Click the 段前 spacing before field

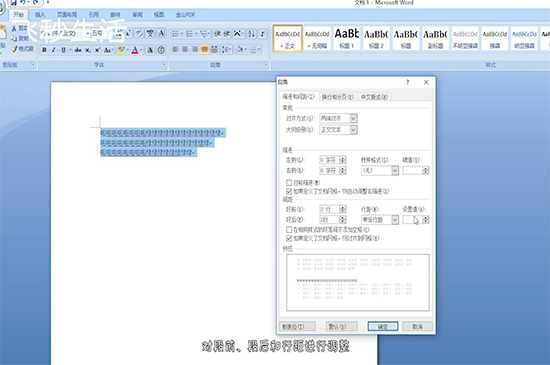(x=333, y=209)
